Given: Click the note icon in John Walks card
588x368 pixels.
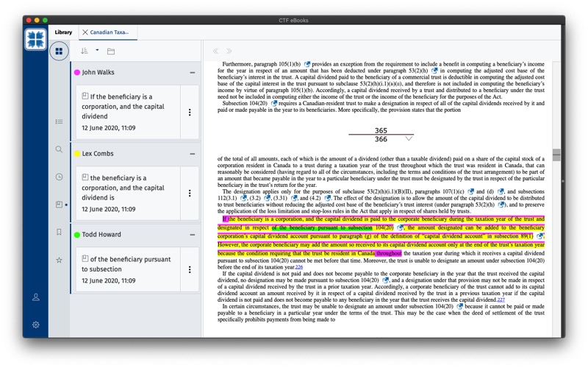Looking at the screenshot, I should tap(85, 96).
